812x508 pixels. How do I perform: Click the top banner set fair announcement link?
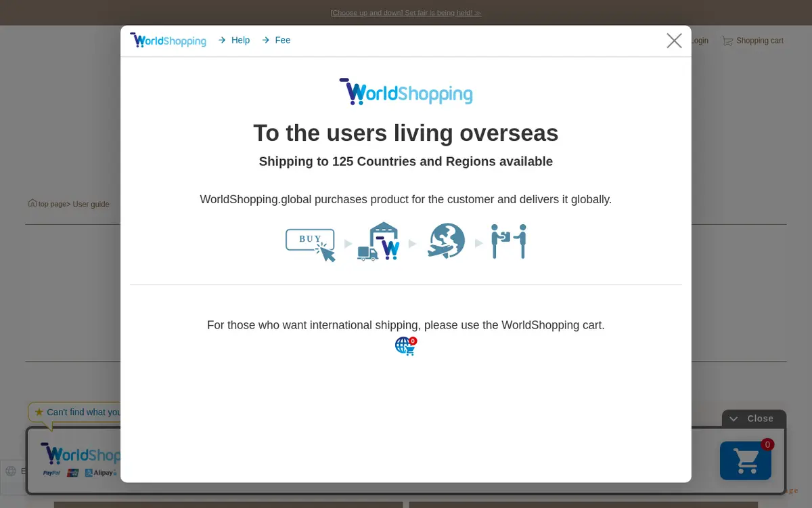(x=406, y=13)
